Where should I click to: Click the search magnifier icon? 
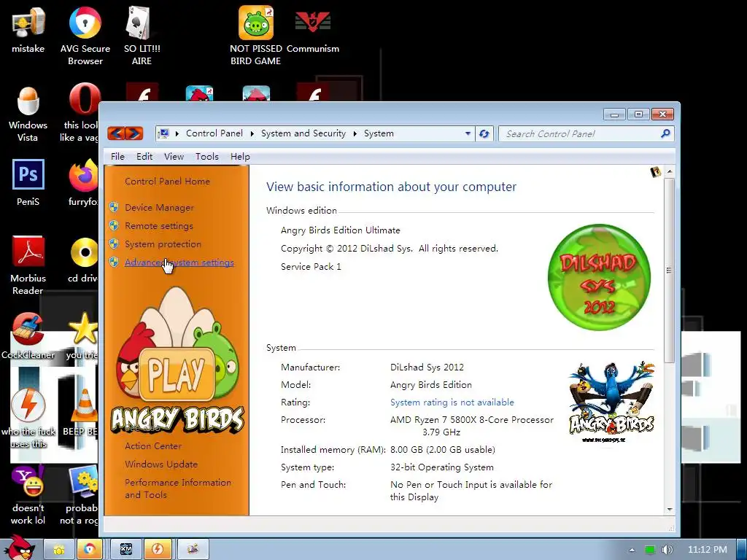tap(665, 134)
